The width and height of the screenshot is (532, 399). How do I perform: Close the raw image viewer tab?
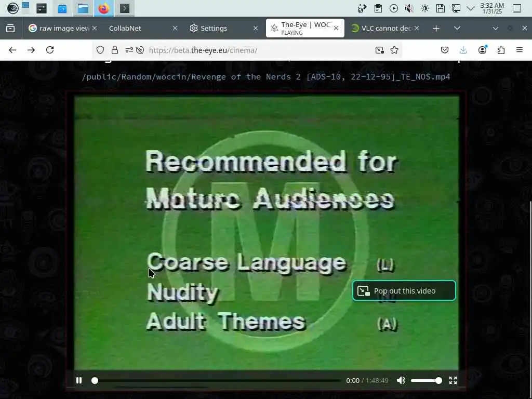tap(95, 28)
